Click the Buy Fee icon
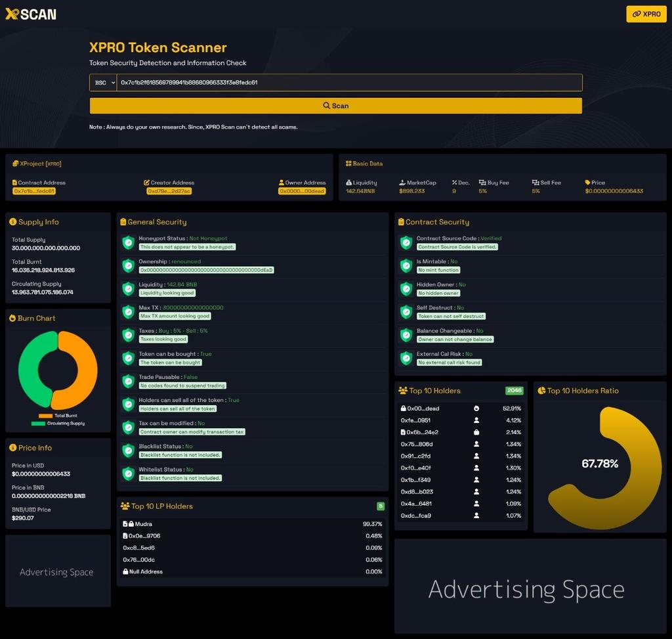 482,183
